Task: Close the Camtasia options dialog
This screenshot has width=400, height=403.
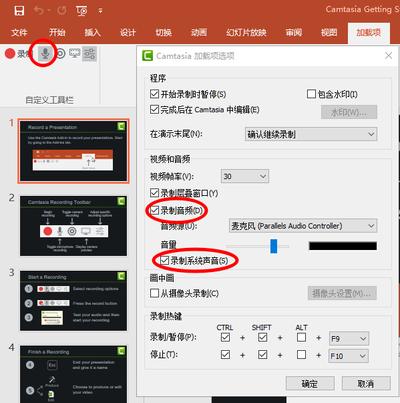Action: 388,56
